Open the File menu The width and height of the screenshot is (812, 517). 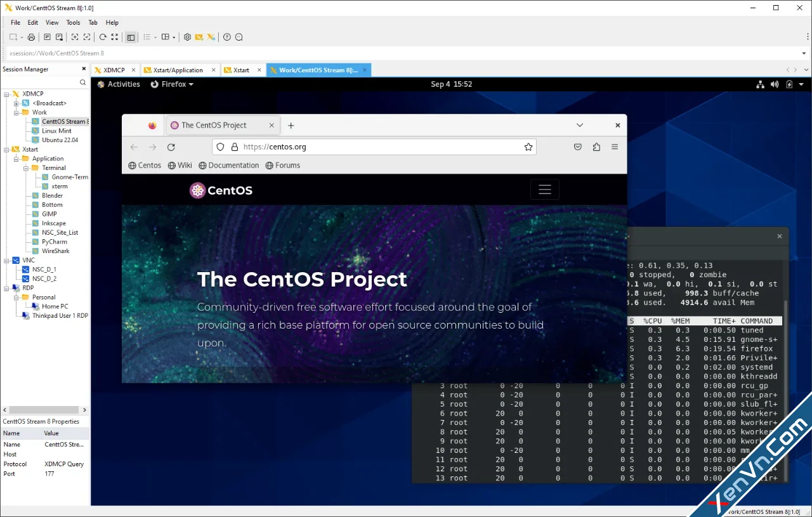tap(15, 22)
